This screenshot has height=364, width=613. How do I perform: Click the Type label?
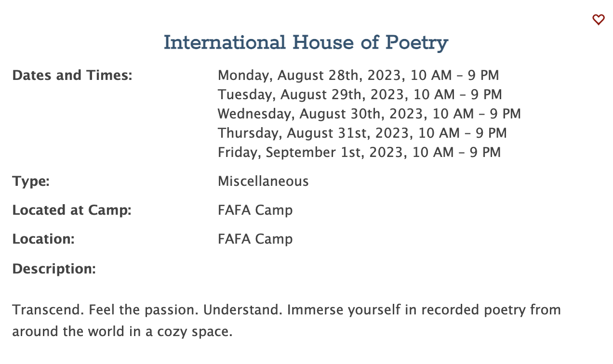31,182
